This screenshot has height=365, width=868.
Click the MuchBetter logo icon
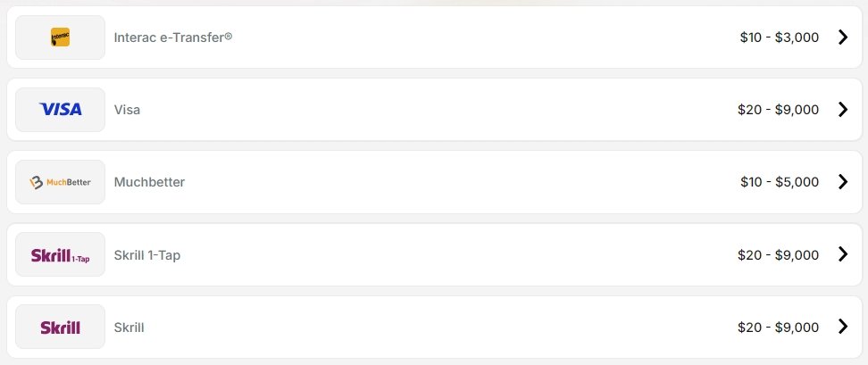tap(60, 182)
